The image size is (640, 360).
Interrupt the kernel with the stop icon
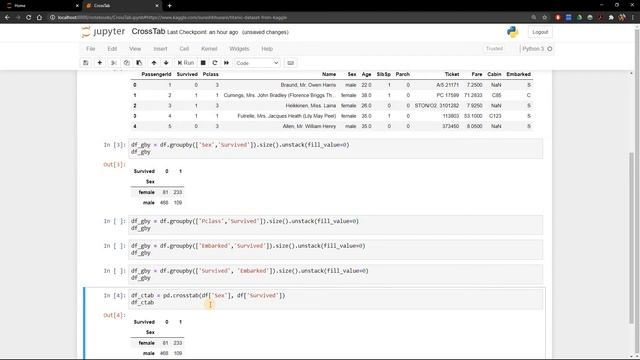(203, 63)
